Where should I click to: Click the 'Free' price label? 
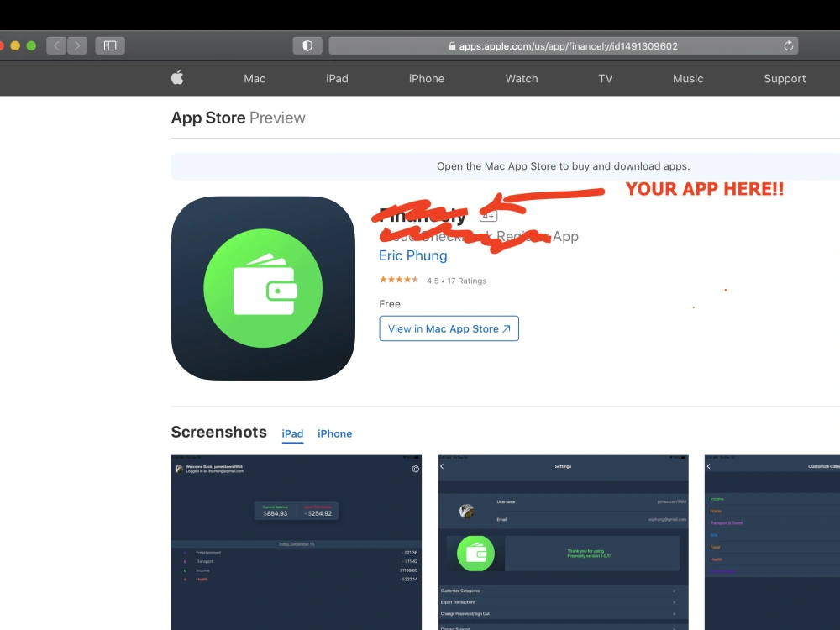[x=390, y=304]
